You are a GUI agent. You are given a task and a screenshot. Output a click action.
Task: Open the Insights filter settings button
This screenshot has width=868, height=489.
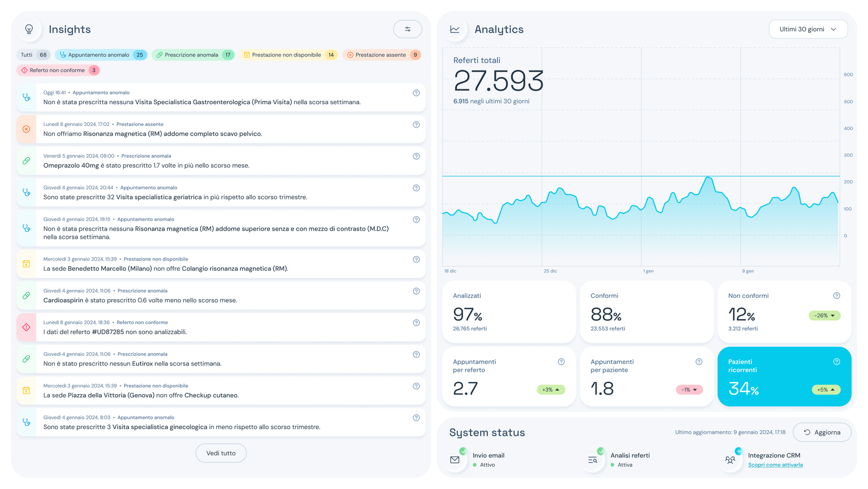pyautogui.click(x=407, y=29)
